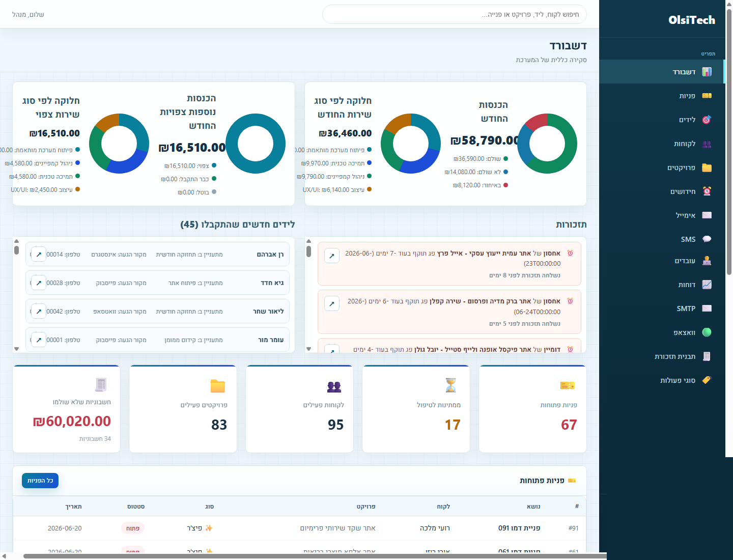Click the SMTP envelope icon in sidebar
Screen dimensions: 733x560
[707, 309]
